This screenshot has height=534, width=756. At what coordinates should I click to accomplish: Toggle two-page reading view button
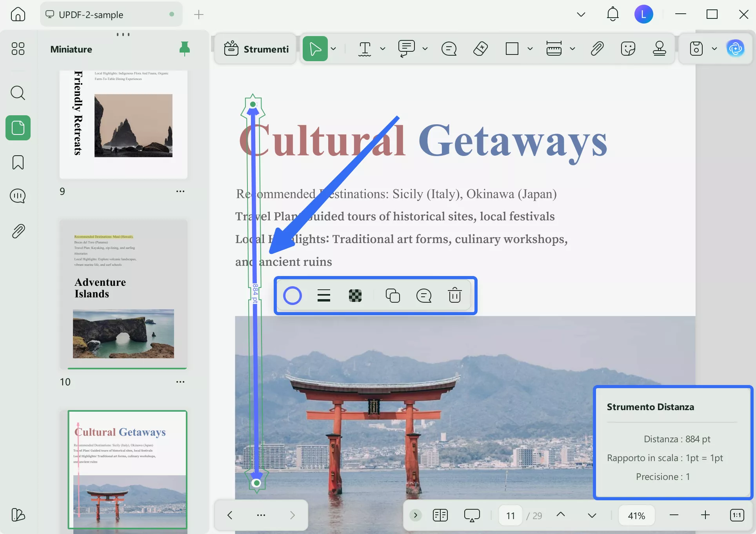(440, 515)
